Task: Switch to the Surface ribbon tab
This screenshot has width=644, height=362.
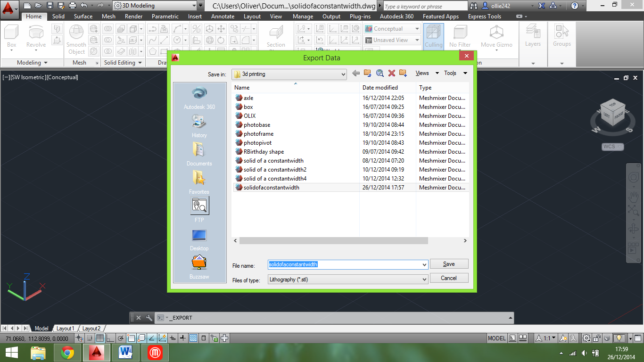Action: pyautogui.click(x=83, y=16)
